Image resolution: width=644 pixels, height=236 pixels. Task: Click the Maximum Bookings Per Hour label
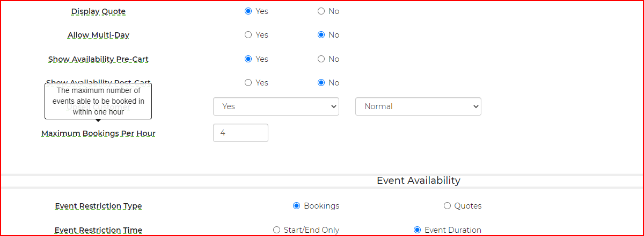click(98, 133)
